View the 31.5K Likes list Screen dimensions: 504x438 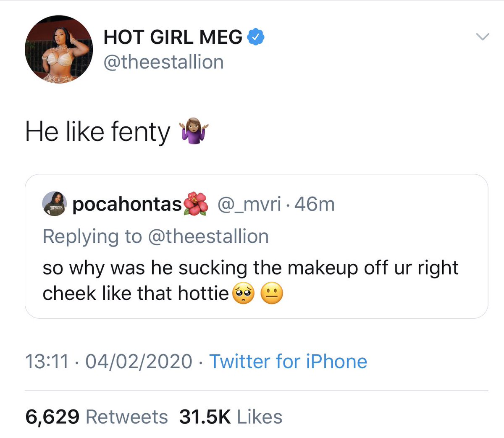[231, 417]
